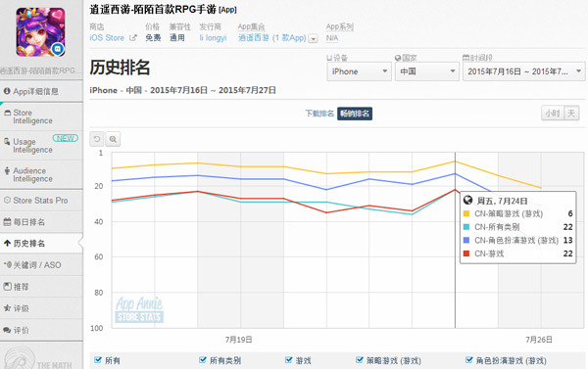
Task: Switch chart granularity to 小时
Action: coord(552,114)
